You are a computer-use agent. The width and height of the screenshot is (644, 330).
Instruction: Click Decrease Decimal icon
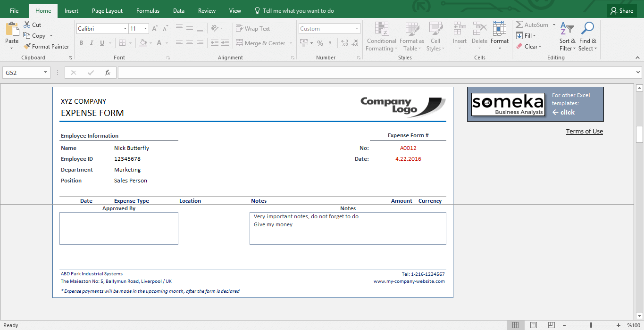pyautogui.click(x=355, y=43)
